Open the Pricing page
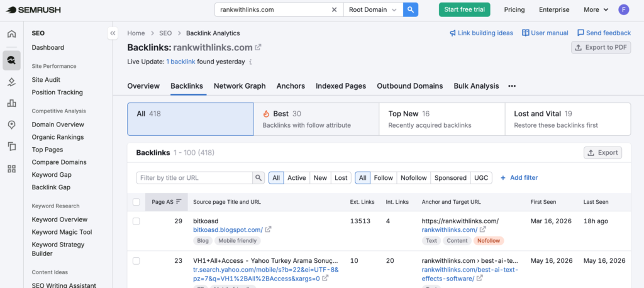Viewport: 644px width, 288px height. click(514, 9)
